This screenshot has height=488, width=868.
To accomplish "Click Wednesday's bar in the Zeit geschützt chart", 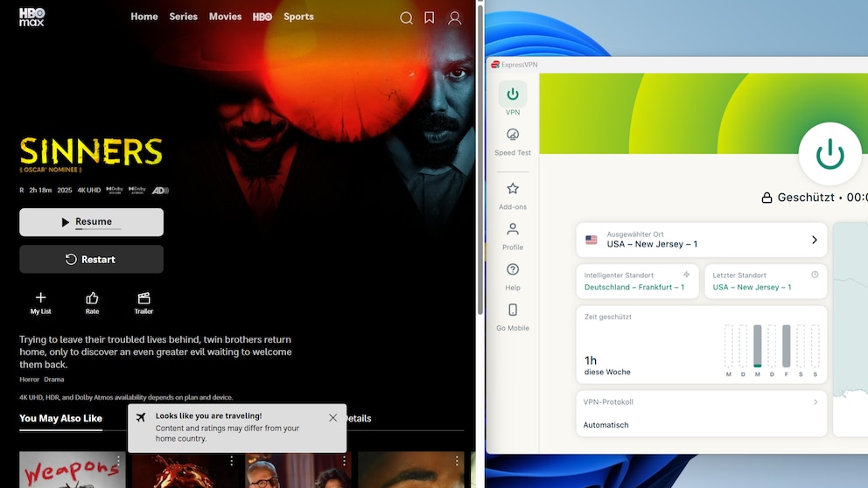I will (x=757, y=346).
